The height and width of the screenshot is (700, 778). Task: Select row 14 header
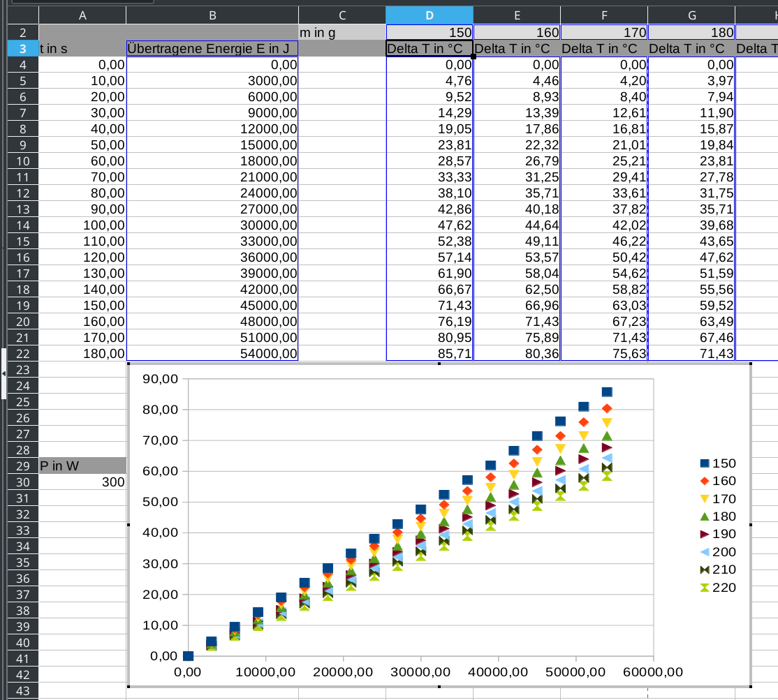point(23,225)
